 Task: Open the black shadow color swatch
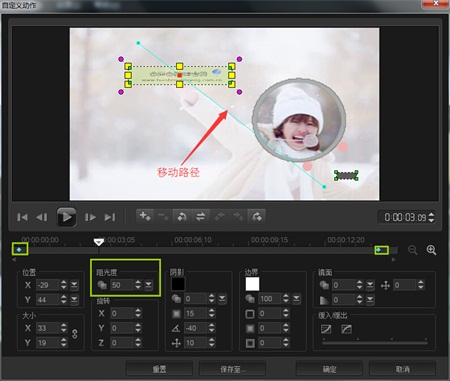click(x=178, y=284)
